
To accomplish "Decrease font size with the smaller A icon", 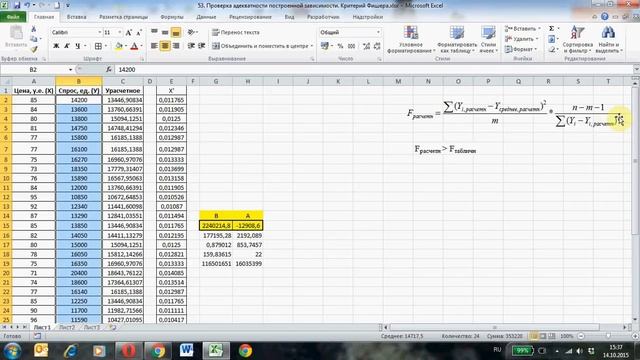I will click(139, 32).
